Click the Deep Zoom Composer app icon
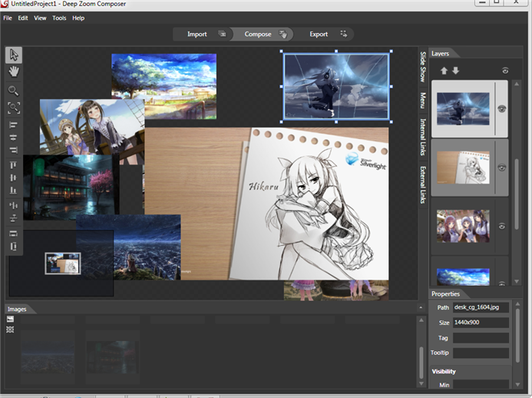 tap(5, 4)
